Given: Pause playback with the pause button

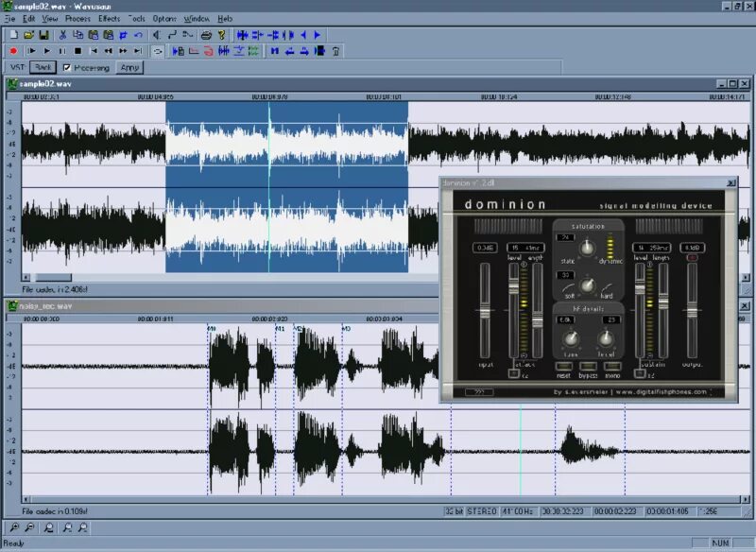Looking at the screenshot, I should tap(62, 51).
